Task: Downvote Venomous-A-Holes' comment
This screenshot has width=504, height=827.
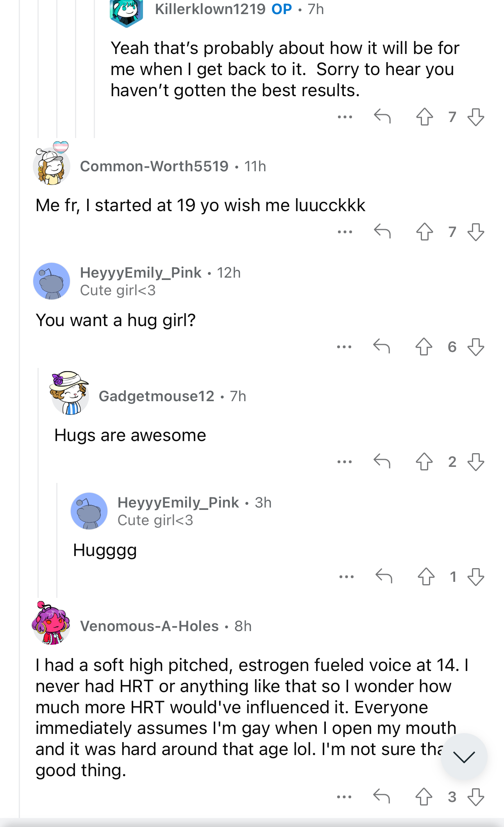Action: pyautogui.click(x=475, y=797)
